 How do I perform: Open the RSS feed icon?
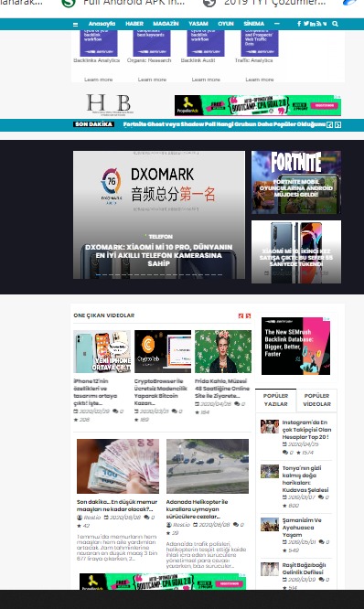click(x=318, y=24)
